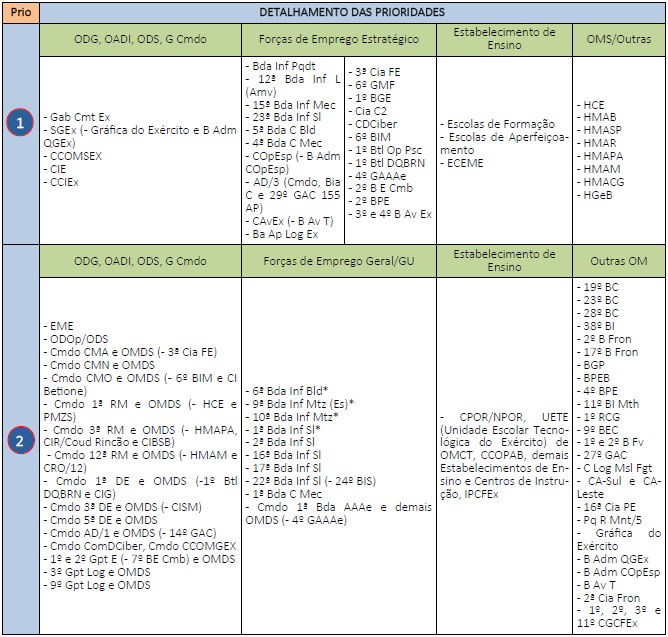Select the '- 6º GMF' entry

[x=372, y=85]
